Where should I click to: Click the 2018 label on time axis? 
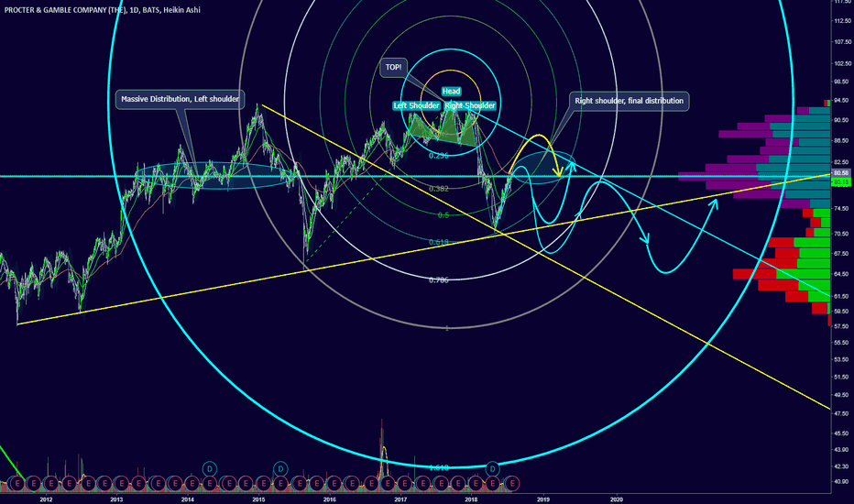(x=472, y=499)
